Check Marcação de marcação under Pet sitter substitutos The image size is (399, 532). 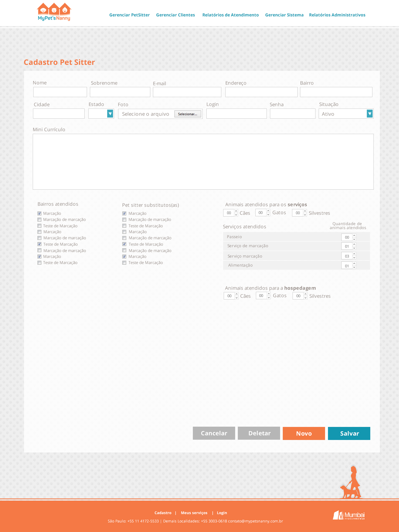pos(124,220)
